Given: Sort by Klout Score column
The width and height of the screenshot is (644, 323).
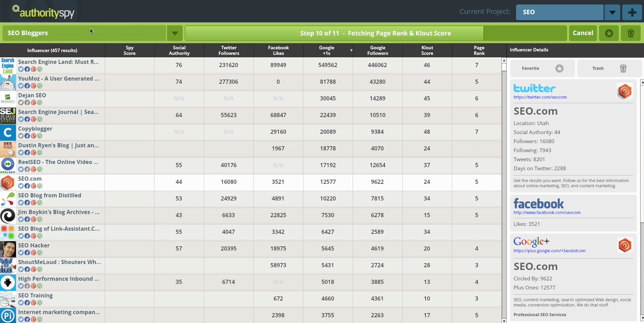Looking at the screenshot, I should pos(427,50).
